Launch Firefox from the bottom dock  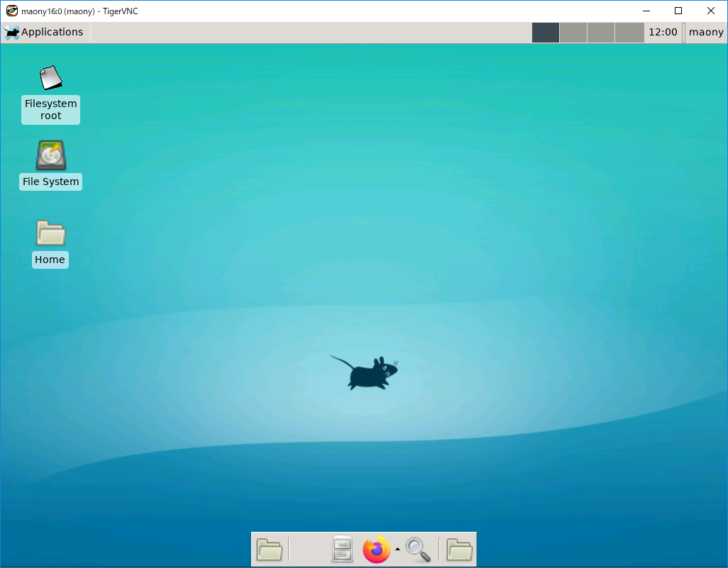click(377, 549)
